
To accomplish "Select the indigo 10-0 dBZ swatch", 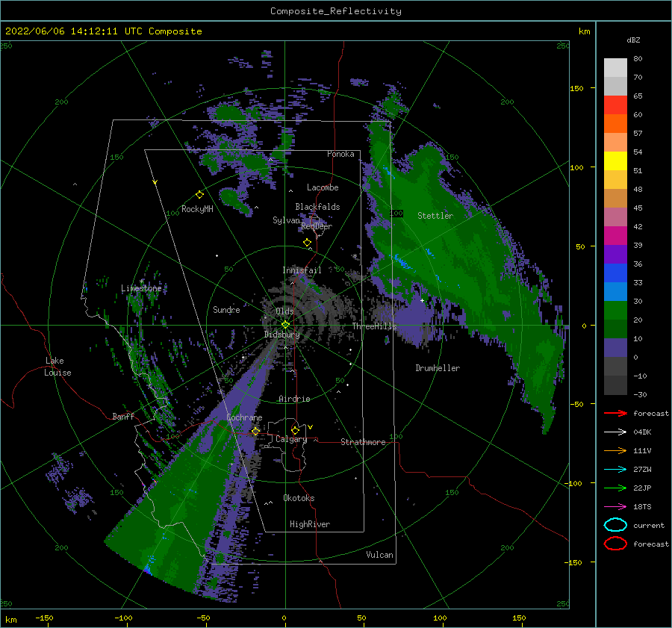I will click(x=615, y=348).
